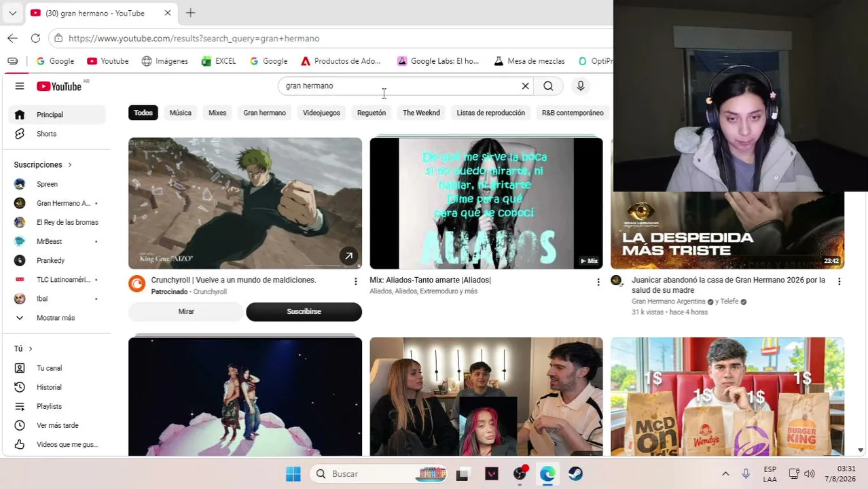This screenshot has height=489, width=868.
Task: Open volume control in system tray
Action: [809, 474]
